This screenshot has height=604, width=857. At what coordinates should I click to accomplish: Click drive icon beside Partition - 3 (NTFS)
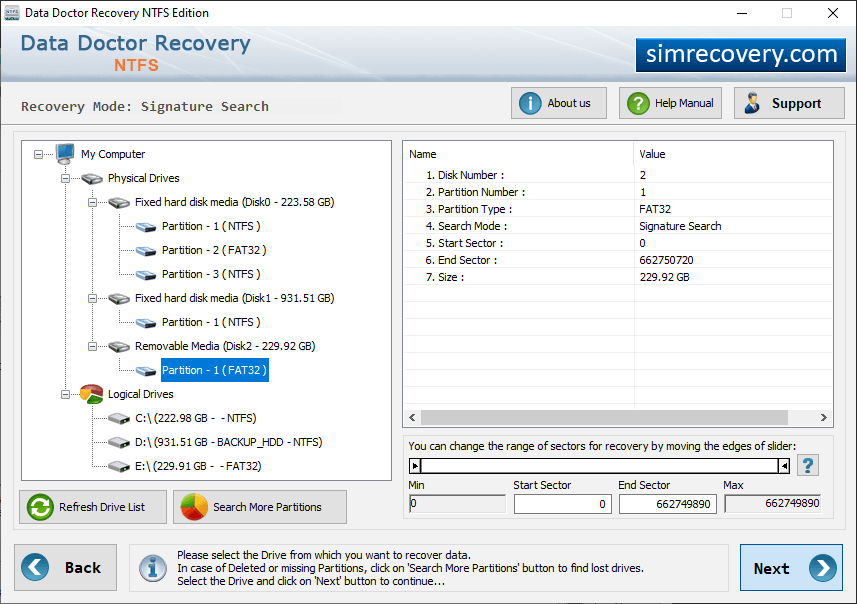point(146,275)
